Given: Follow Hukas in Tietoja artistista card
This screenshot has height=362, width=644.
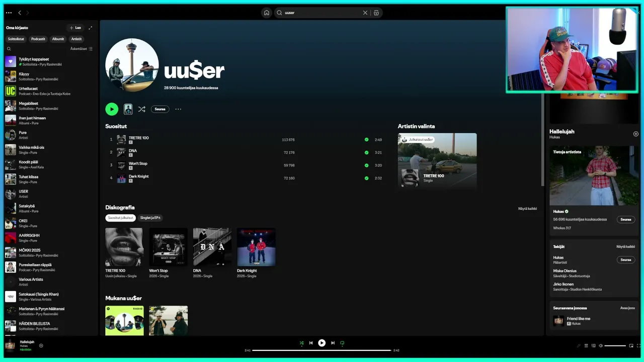Looking at the screenshot, I should 626,220.
